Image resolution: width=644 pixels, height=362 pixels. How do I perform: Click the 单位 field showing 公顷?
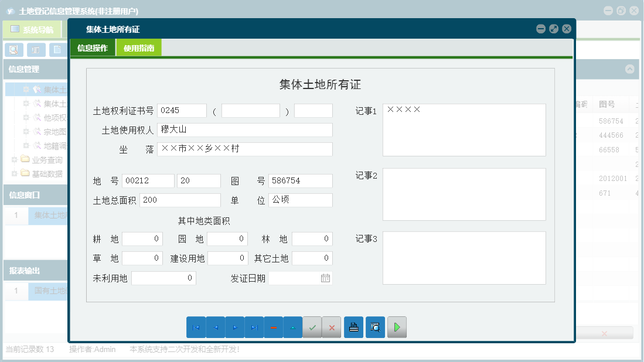point(301,200)
